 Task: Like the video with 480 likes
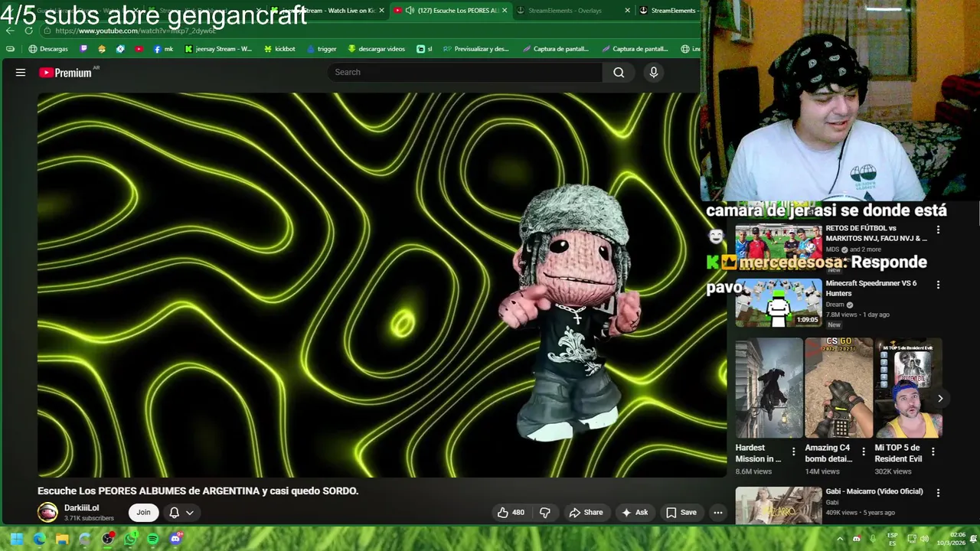(511, 513)
